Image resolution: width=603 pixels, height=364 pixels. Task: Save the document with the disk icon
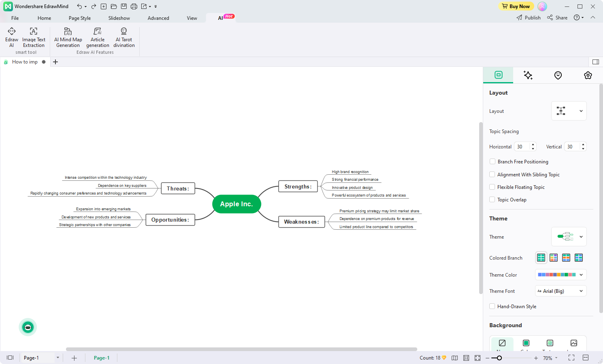click(x=124, y=6)
